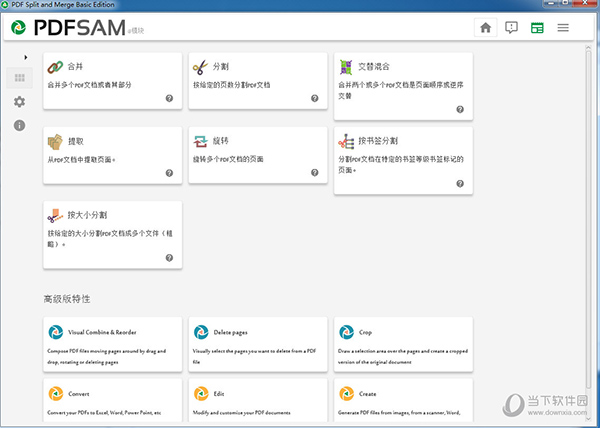The height and width of the screenshot is (428, 600).
Task: Open the 提取 module title
Action: (x=75, y=142)
